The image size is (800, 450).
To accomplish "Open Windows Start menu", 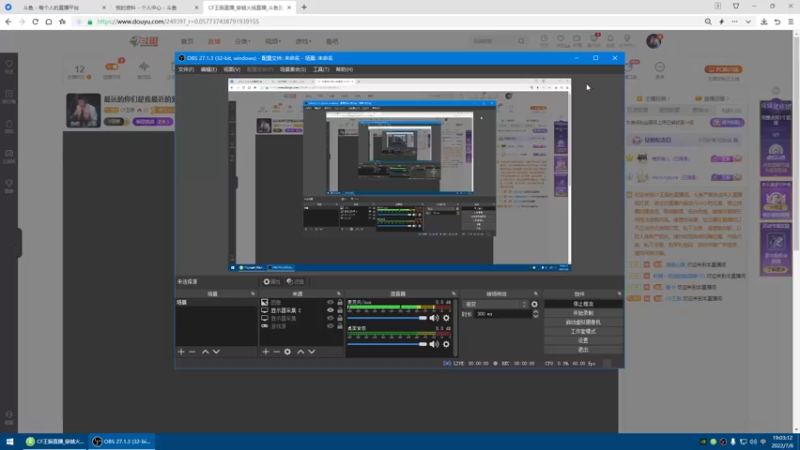I will click(10, 441).
